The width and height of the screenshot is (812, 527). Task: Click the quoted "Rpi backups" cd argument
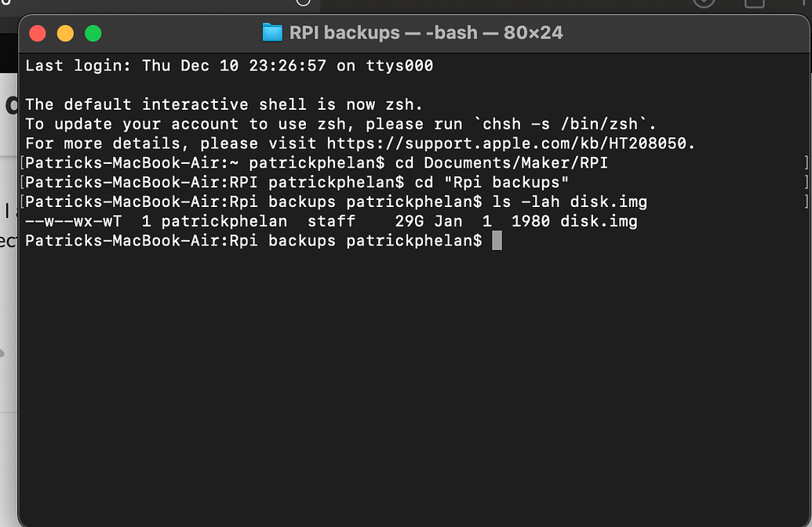(x=510, y=183)
